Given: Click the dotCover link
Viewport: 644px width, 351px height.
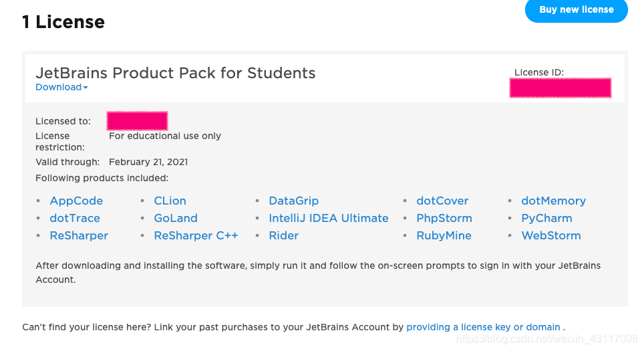Looking at the screenshot, I should click(442, 201).
